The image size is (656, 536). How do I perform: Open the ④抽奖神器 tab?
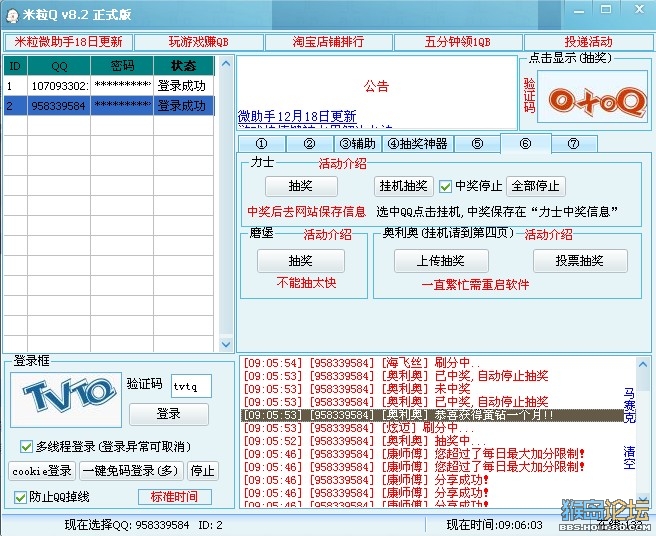pos(418,144)
